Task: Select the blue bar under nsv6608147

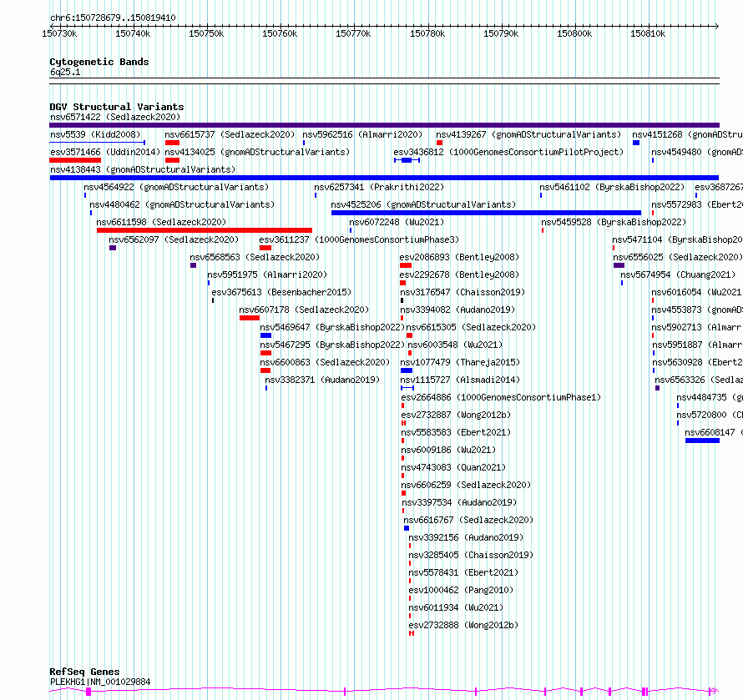Action: 702,441
